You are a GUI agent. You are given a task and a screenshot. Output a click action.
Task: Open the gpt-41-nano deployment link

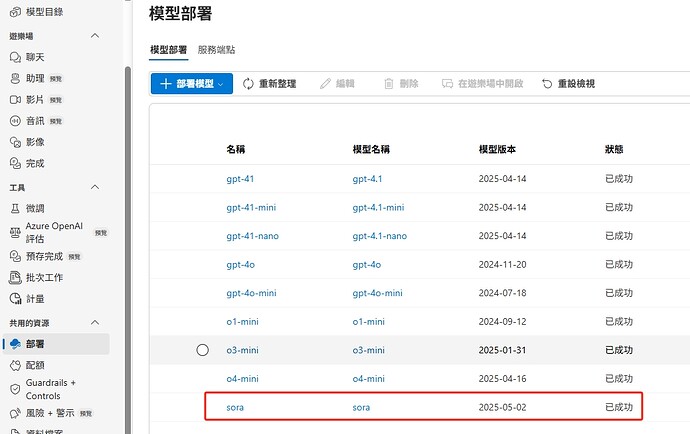[253, 236]
